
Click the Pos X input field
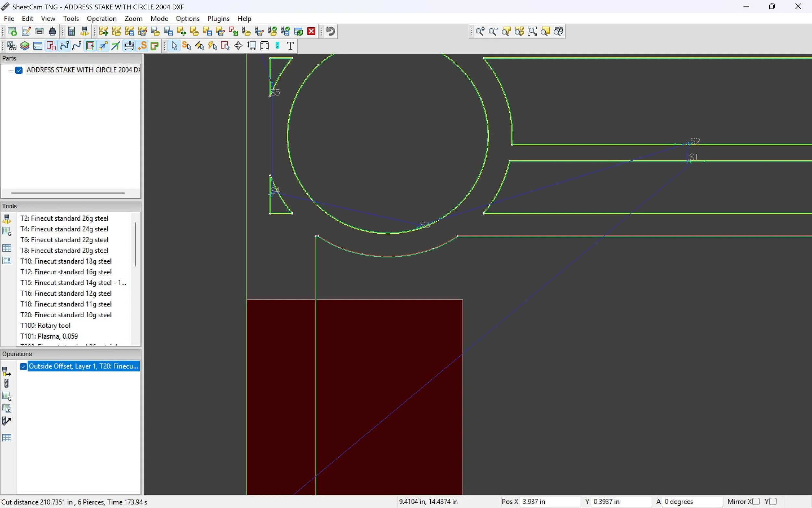(550, 501)
